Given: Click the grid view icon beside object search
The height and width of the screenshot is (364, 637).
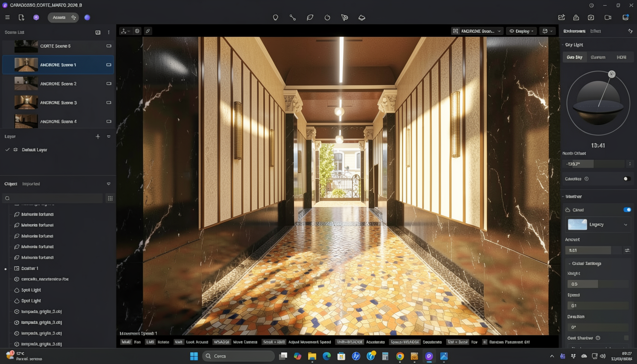Looking at the screenshot, I should pyautogui.click(x=110, y=199).
